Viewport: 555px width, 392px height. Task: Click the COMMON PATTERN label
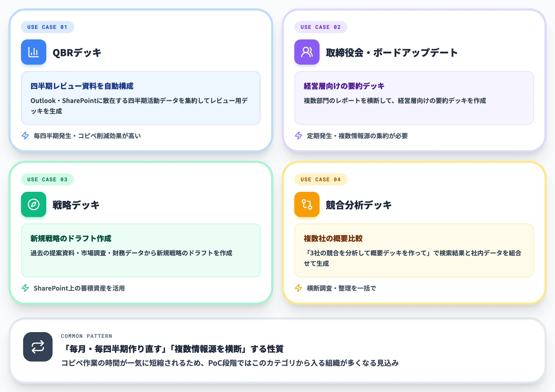(x=86, y=336)
